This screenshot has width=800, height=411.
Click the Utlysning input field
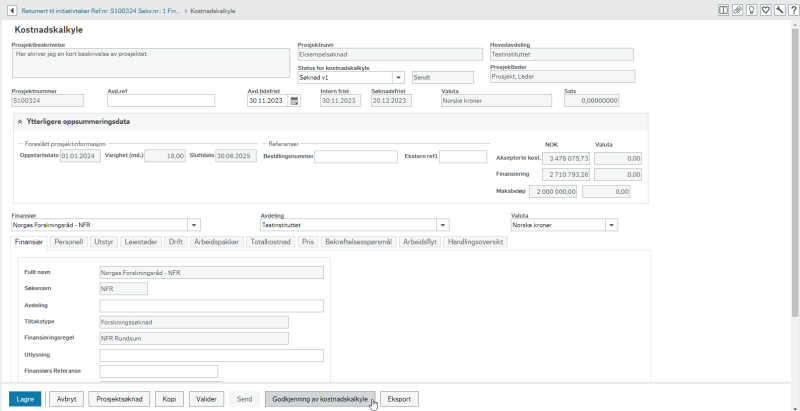pyautogui.click(x=212, y=355)
